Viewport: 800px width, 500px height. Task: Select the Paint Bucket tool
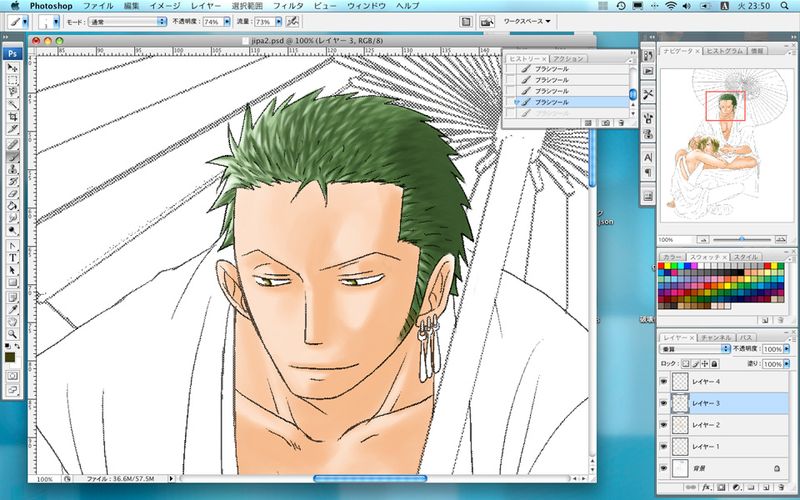[x=12, y=206]
